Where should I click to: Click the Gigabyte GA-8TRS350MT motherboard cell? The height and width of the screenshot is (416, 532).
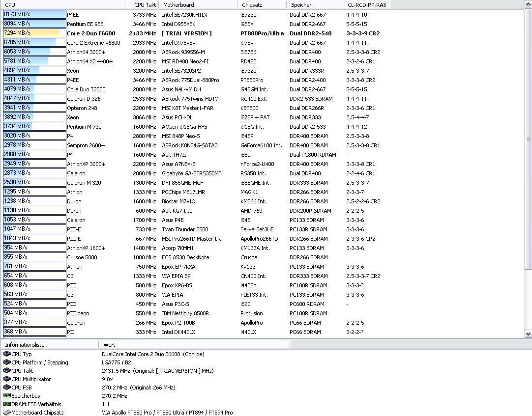(192, 173)
